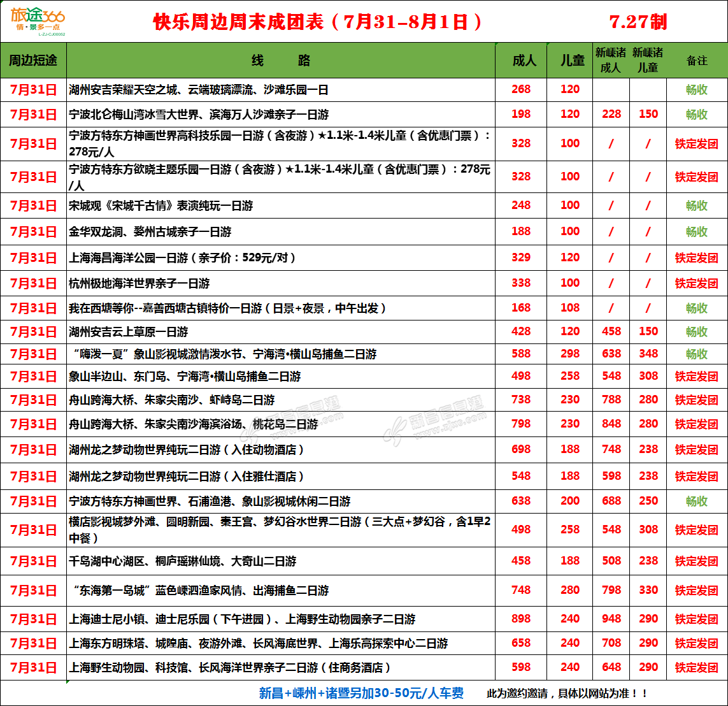Viewport: 728px width, 706px height.
Task: Click 畅收 remark for 宁波北仑梅山湾 route
Action: (697, 115)
